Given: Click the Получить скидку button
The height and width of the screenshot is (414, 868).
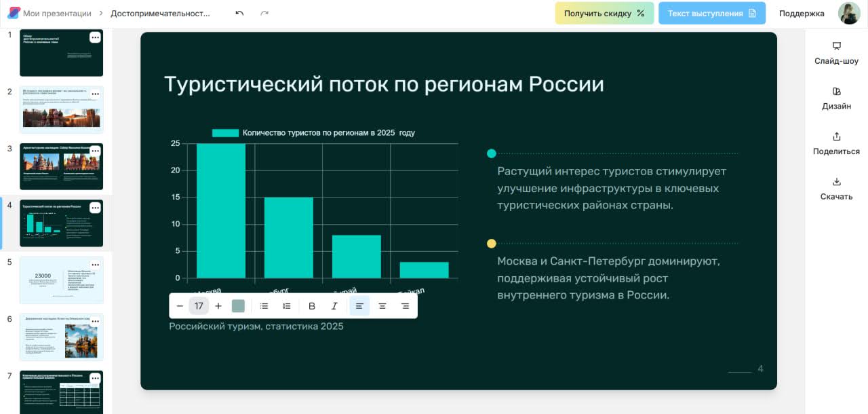Looking at the screenshot, I should point(604,13).
